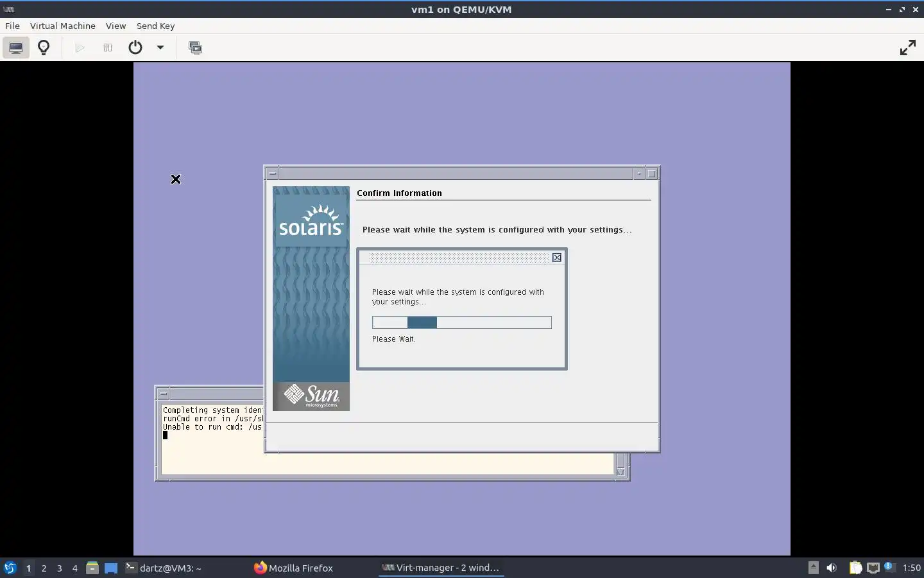Viewport: 924px width, 578px height.
Task: Switch to workspace 4
Action: pyautogui.click(x=74, y=568)
